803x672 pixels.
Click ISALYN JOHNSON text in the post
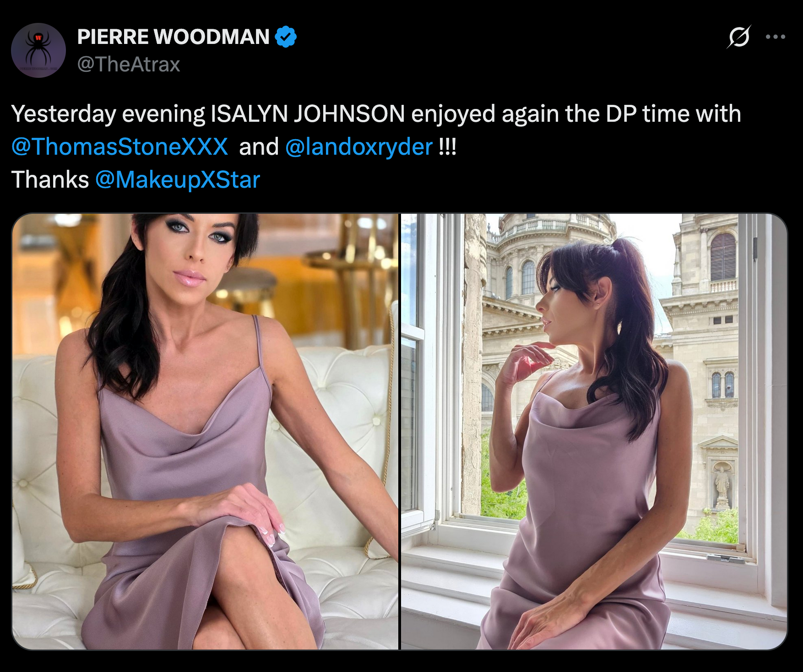click(x=308, y=114)
